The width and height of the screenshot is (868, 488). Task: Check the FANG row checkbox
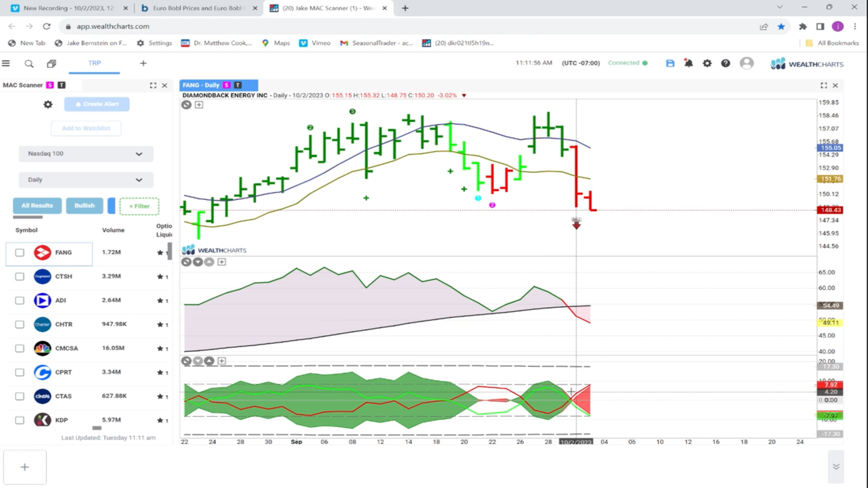tap(19, 253)
